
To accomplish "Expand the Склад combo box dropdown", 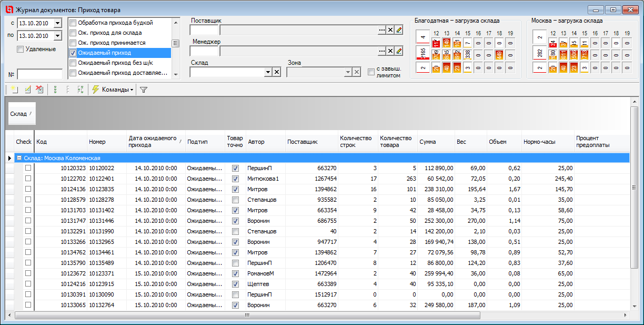I will (x=267, y=72).
